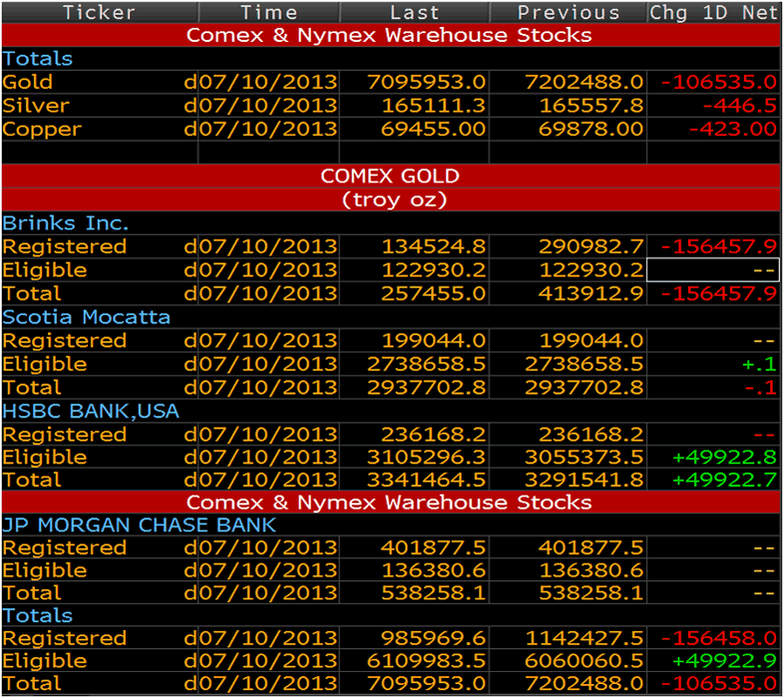
Task: Select the JP MORGAN CHASE BANK heading
Action: (139, 524)
